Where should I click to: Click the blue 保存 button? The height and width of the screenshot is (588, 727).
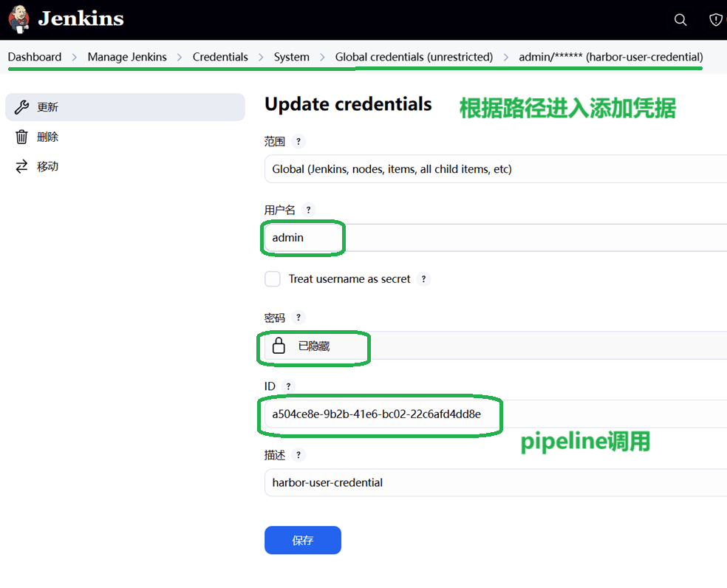303,540
